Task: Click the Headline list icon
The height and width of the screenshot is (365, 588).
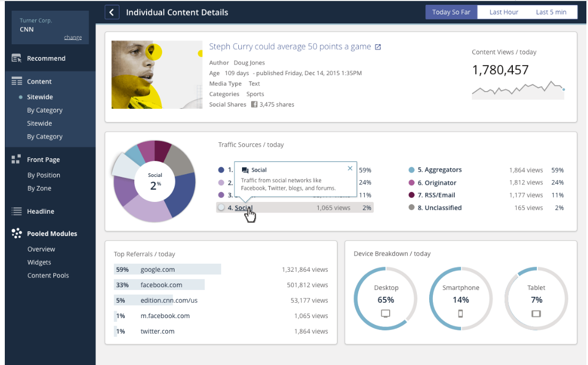Action: pyautogui.click(x=17, y=212)
